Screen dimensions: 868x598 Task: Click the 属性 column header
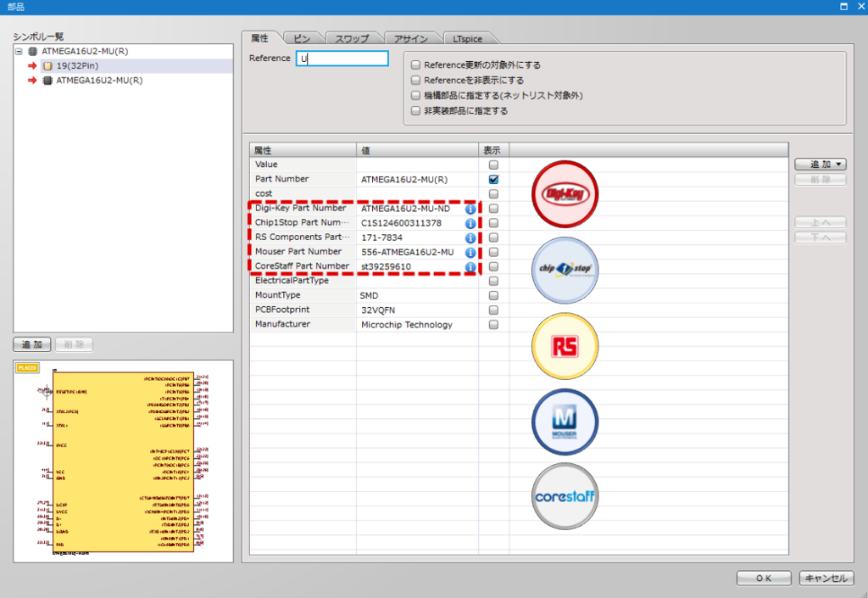point(303,150)
